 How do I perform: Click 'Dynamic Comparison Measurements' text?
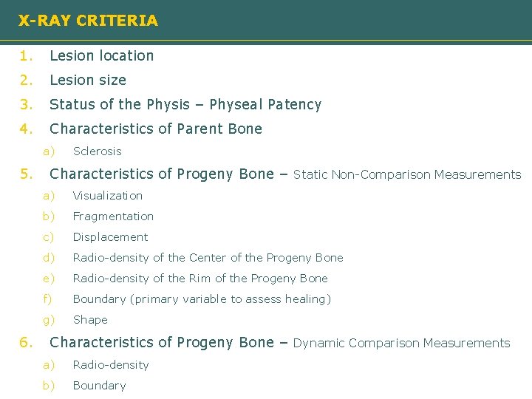point(401,343)
